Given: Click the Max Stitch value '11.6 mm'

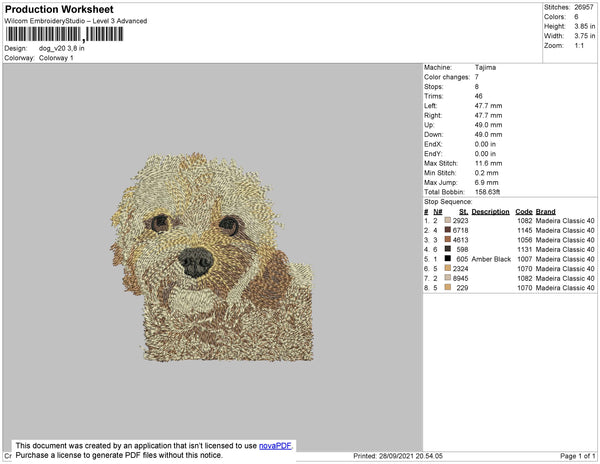Looking at the screenshot, I should point(489,163).
